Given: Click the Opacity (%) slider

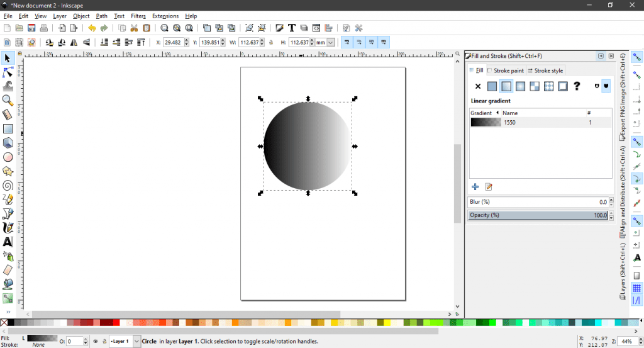Looking at the screenshot, I should pyautogui.click(x=538, y=215).
